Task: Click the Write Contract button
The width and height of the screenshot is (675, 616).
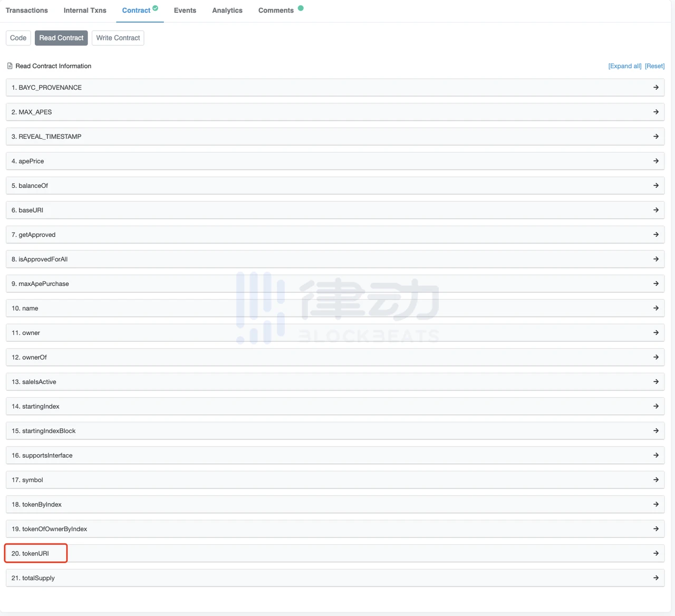Action: [x=118, y=38]
